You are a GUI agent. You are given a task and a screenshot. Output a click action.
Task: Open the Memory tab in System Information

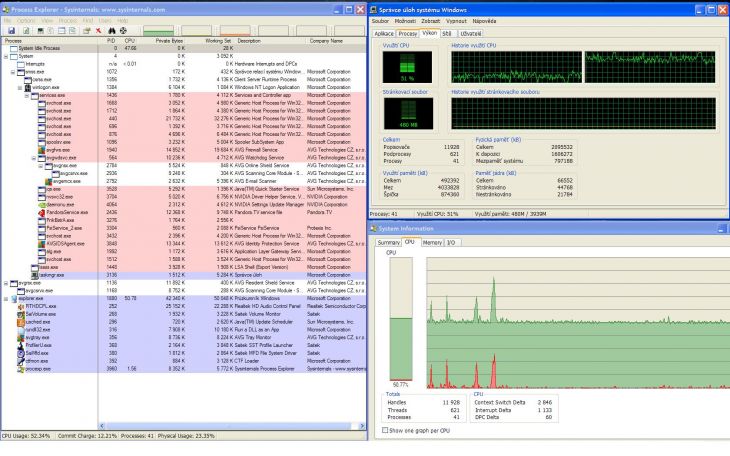pyautogui.click(x=432, y=243)
